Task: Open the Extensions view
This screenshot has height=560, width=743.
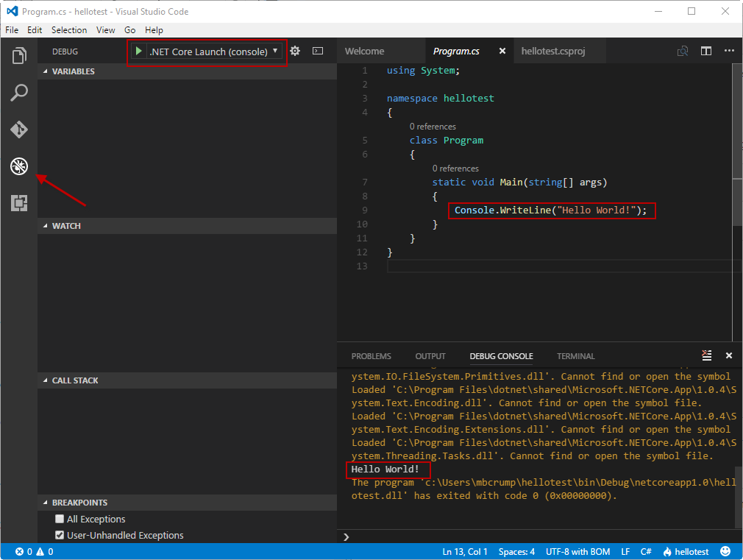Action: (19, 203)
